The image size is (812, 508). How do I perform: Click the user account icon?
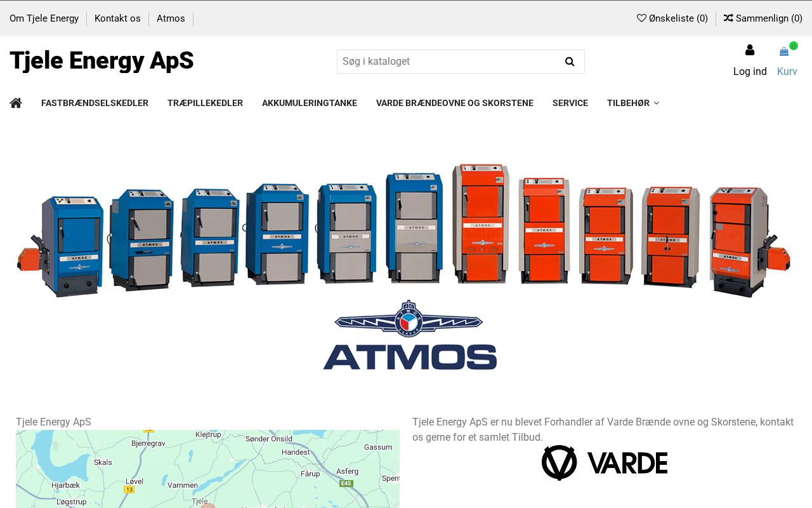pyautogui.click(x=750, y=50)
